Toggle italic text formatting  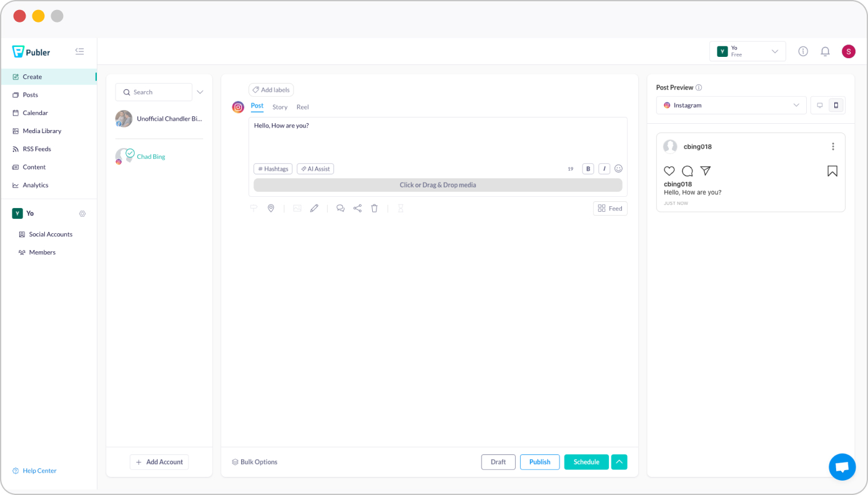pos(604,169)
